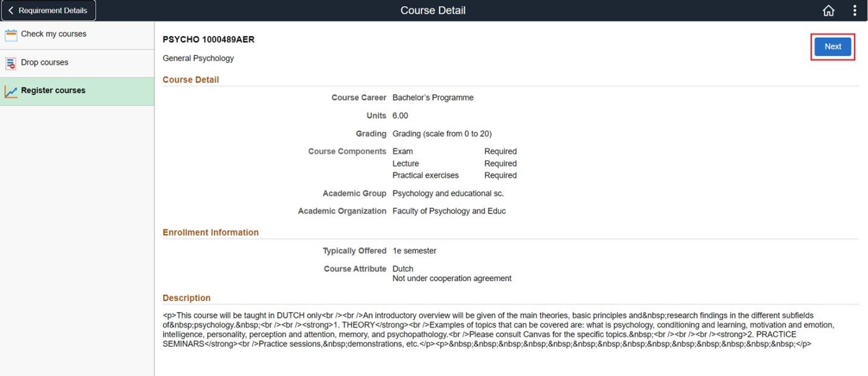Open the three-dot actions menu
This screenshot has height=376, width=868.
(854, 10)
